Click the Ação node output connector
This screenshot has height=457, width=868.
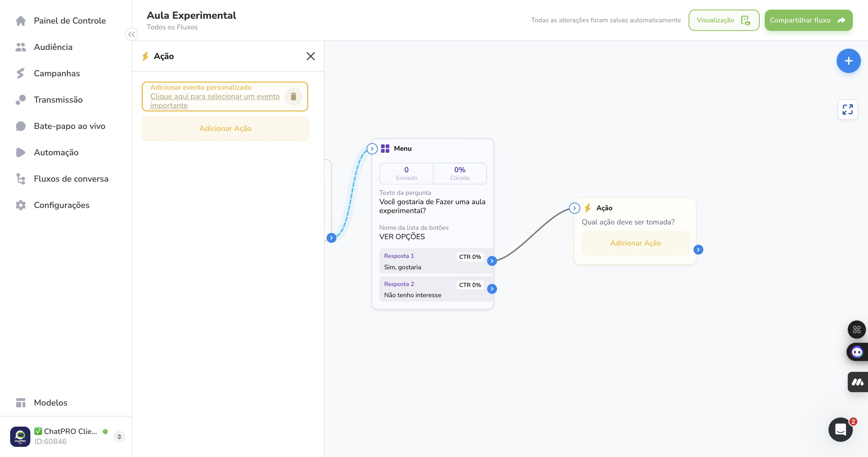tap(698, 250)
